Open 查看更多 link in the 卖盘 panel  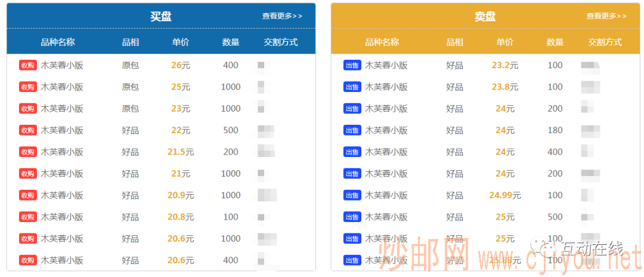point(606,16)
